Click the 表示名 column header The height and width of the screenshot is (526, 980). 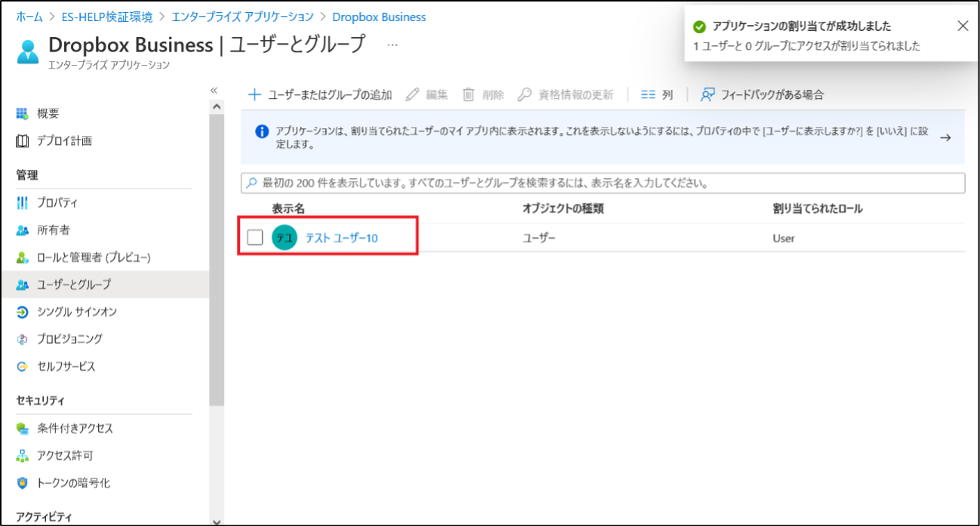pos(288,209)
